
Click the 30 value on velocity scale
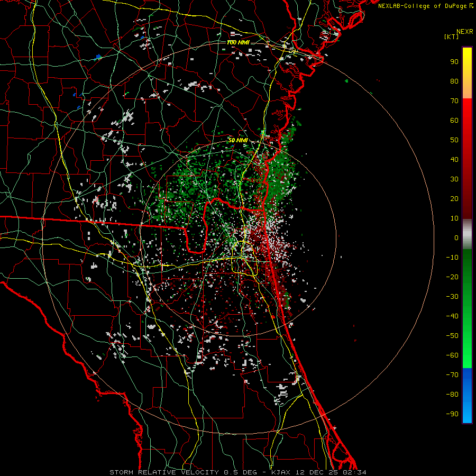pos(454,179)
